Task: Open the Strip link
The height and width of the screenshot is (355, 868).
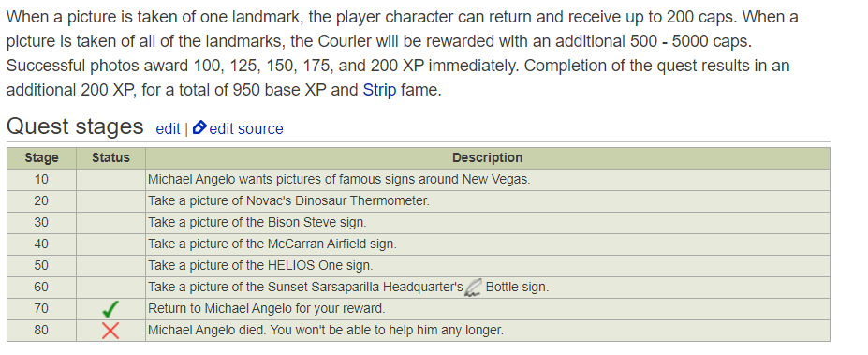Action: [x=379, y=90]
